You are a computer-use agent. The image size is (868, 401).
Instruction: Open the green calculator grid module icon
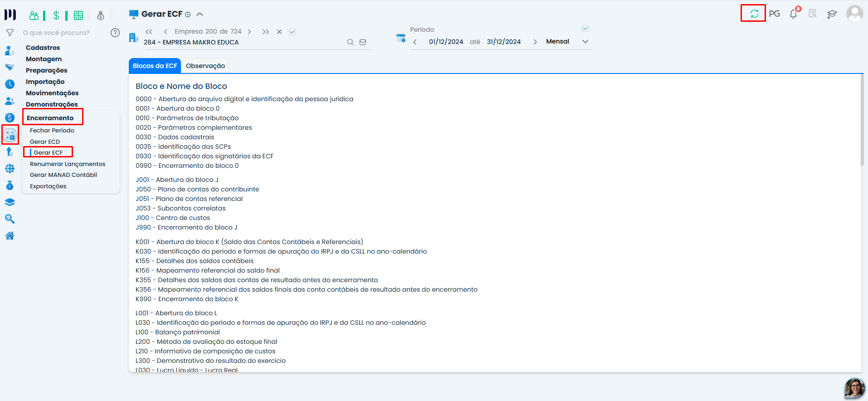coord(78,15)
